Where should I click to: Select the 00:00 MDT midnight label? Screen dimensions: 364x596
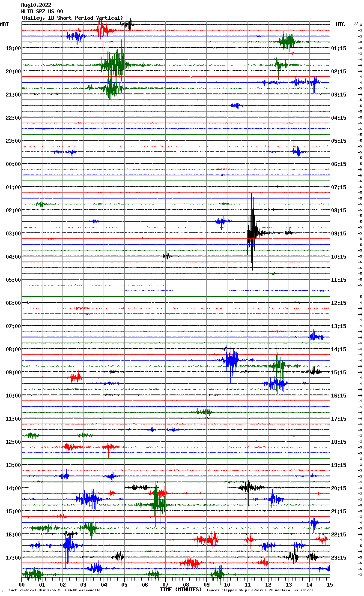point(13,164)
